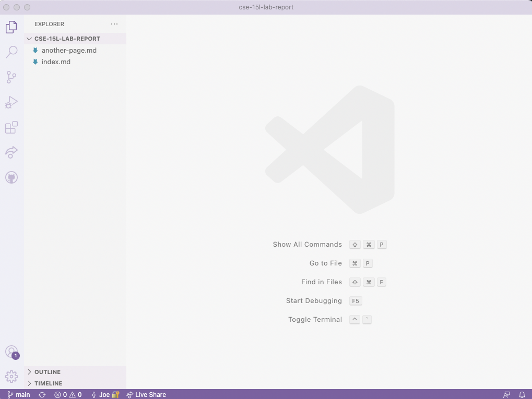Image resolution: width=532 pixels, height=399 pixels.
Task: Open the Live Share activity bar icon
Action: pos(11,152)
